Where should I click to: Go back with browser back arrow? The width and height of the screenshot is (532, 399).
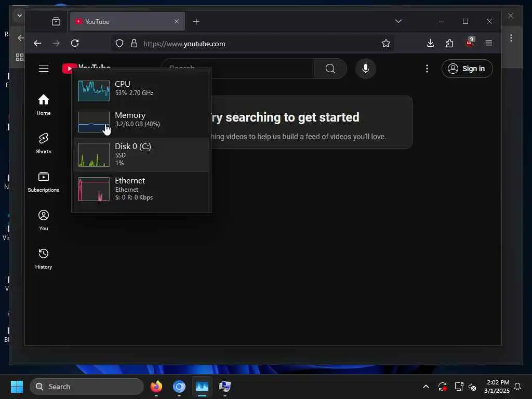[37, 43]
